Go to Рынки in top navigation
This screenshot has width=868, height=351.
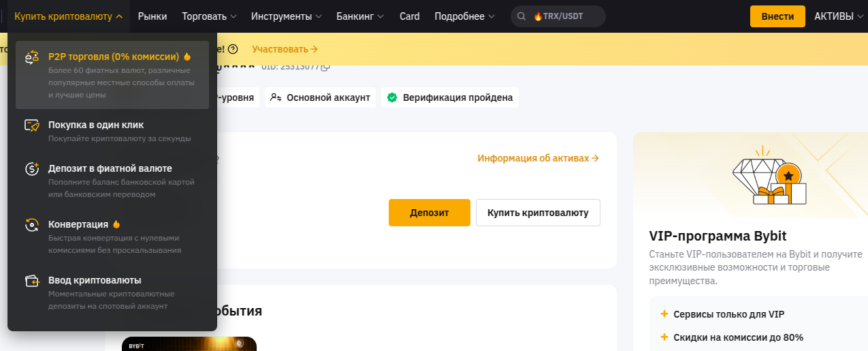[152, 16]
